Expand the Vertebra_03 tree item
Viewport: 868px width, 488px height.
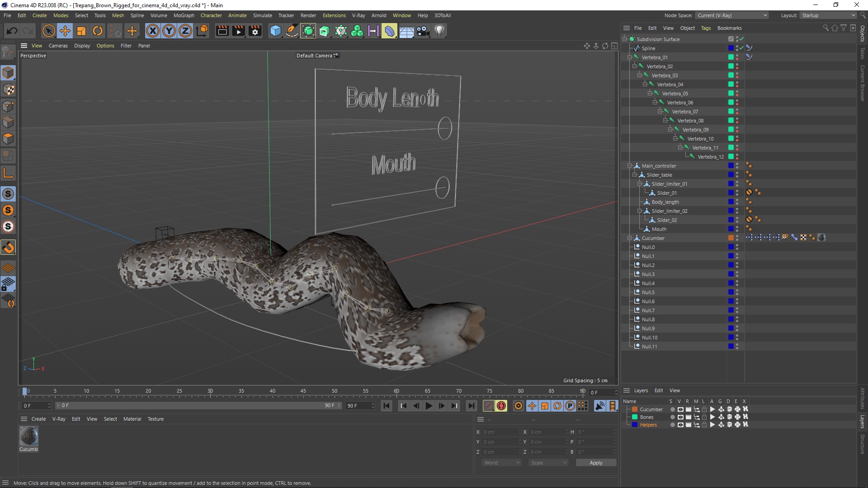point(642,75)
